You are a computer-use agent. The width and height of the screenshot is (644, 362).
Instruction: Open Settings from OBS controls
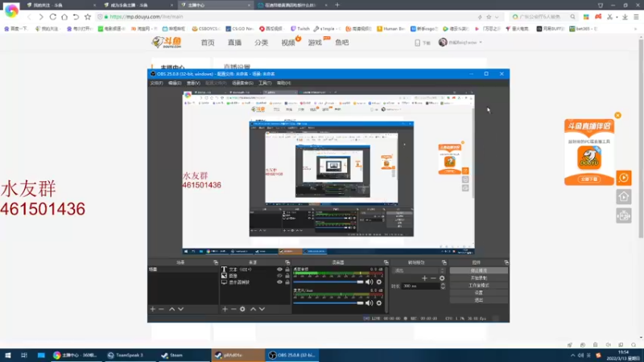pyautogui.click(x=478, y=293)
